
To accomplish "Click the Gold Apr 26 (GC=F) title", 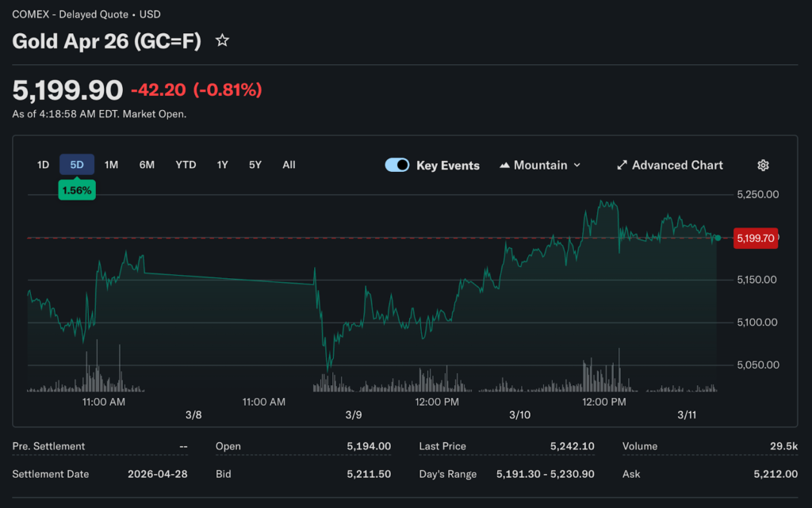I will (107, 40).
